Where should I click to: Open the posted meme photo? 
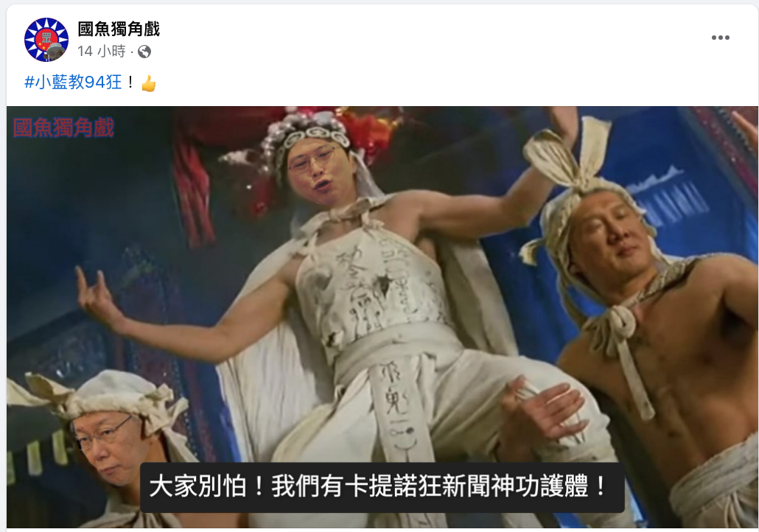(x=382, y=317)
